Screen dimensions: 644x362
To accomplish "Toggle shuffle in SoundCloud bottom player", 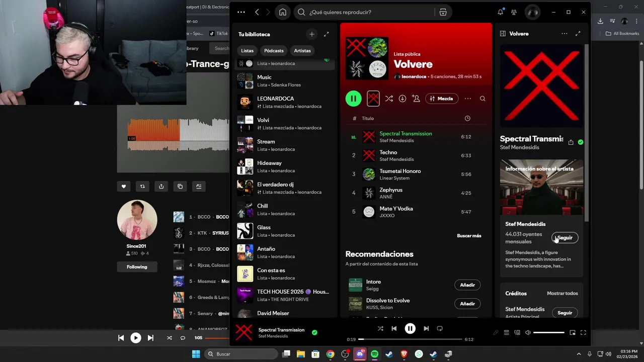I will pos(169,338).
